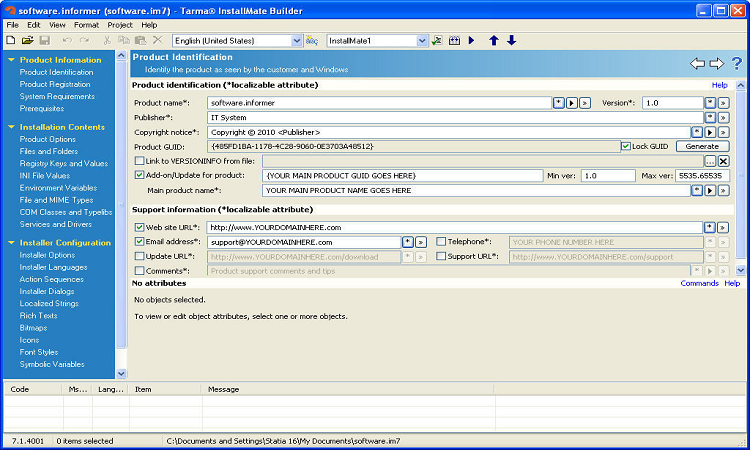The image size is (750, 450).
Task: Click the chevron button next to Email address field
Action: [x=421, y=242]
